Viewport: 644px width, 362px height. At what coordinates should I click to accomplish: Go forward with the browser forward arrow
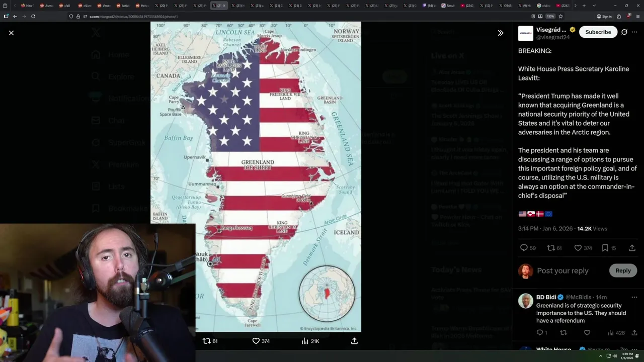(24, 16)
